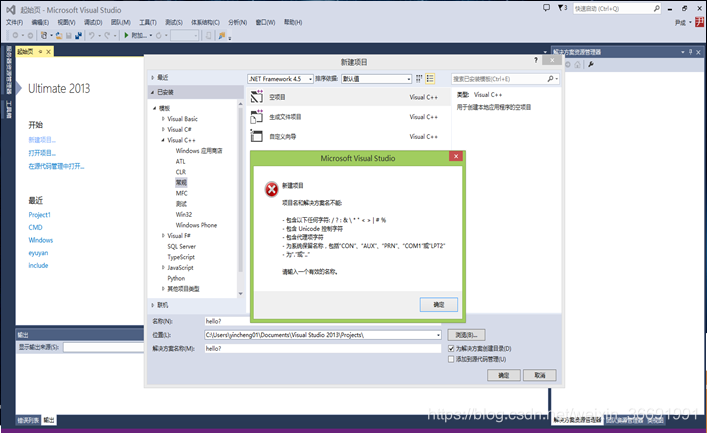
Task: Click the template tree vertical scrollbar
Action: pyautogui.click(x=240, y=199)
